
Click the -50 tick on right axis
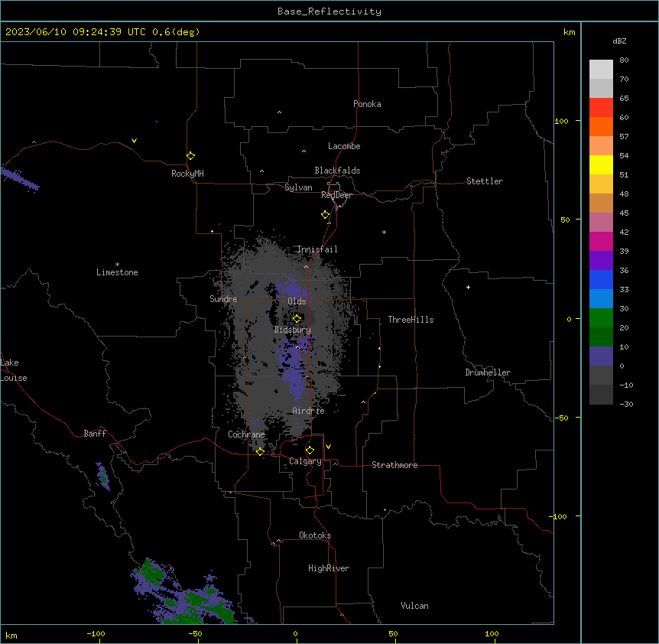pyautogui.click(x=561, y=418)
